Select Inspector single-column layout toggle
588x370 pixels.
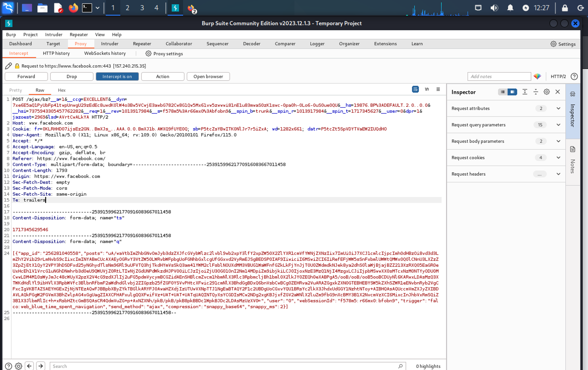coord(503,92)
